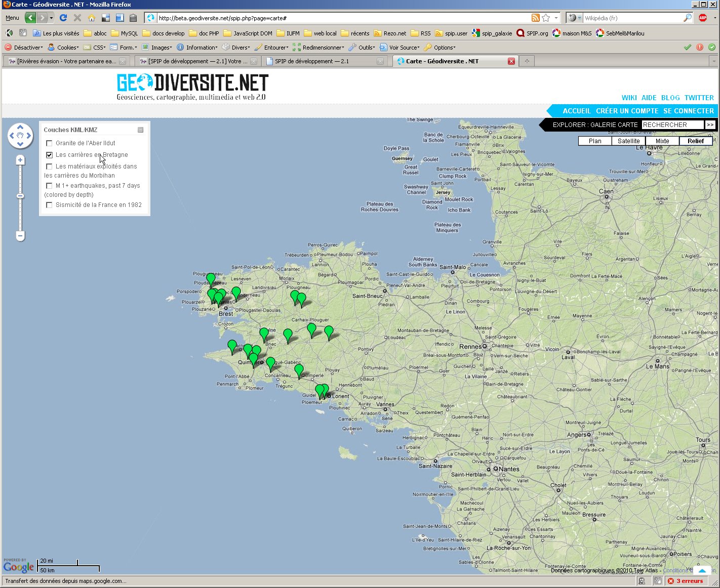Open the AIDE help link
Viewport: 720px width, 588px height.
tap(649, 98)
